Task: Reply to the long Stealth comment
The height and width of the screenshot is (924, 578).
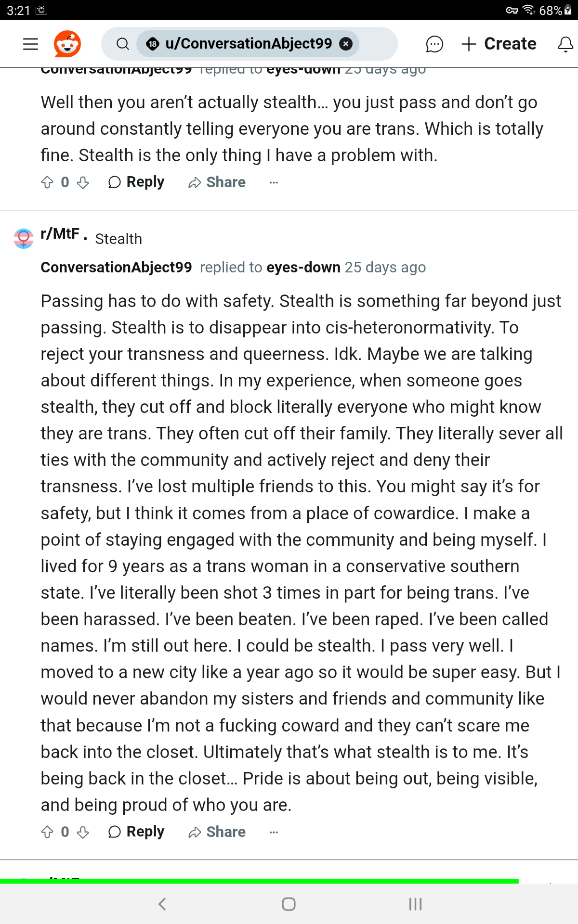Action: 136,832
